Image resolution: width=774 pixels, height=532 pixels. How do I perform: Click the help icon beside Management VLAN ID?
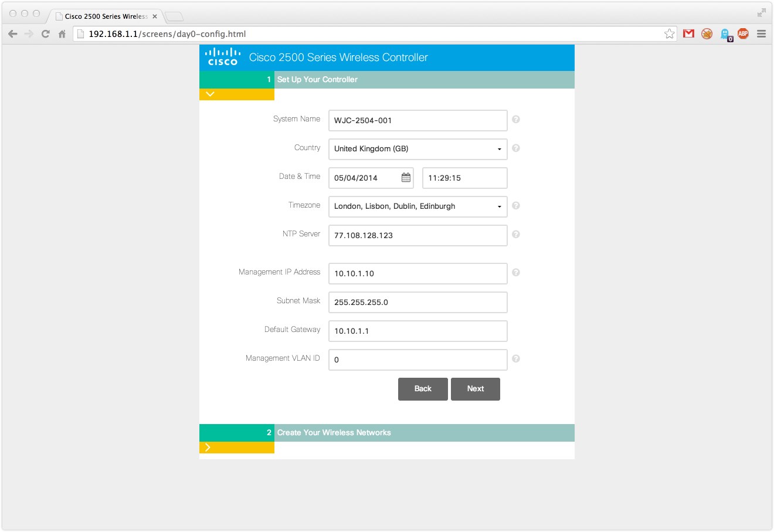tap(516, 358)
